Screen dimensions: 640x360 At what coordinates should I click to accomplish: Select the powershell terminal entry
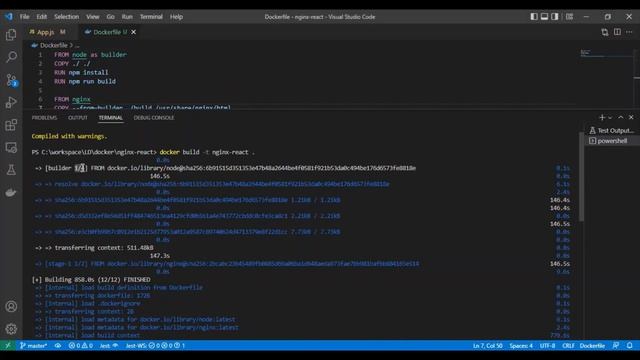[612, 141]
